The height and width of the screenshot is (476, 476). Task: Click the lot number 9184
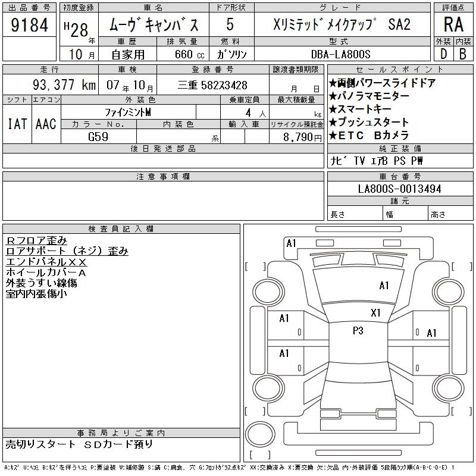pyautogui.click(x=29, y=25)
